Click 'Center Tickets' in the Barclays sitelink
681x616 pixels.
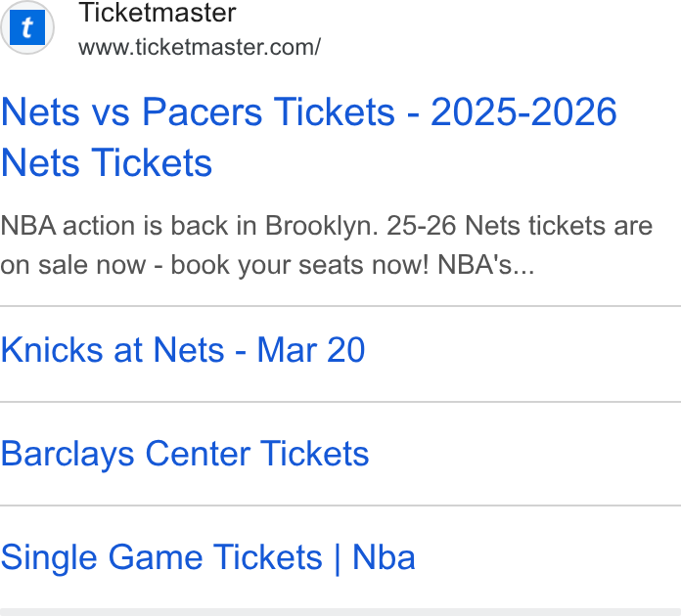[257, 454]
